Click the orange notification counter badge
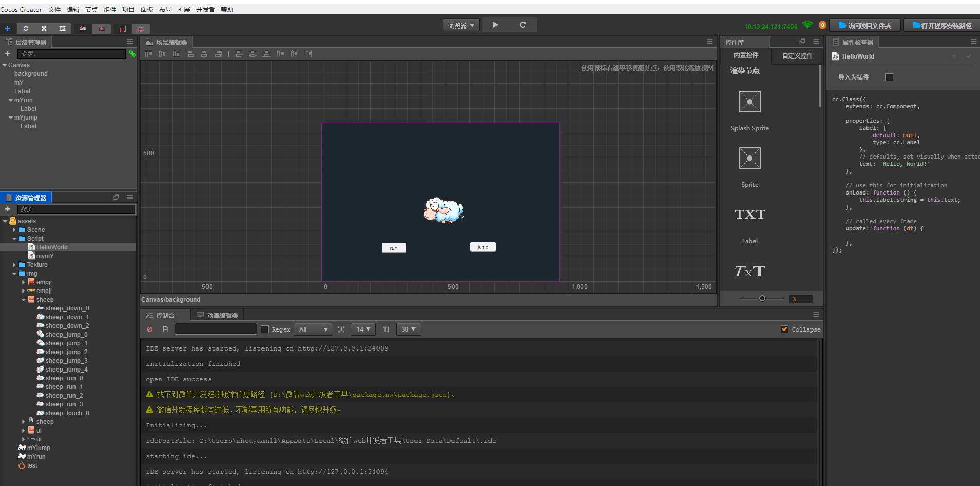Viewport: 980px width, 486px height. pos(822,25)
